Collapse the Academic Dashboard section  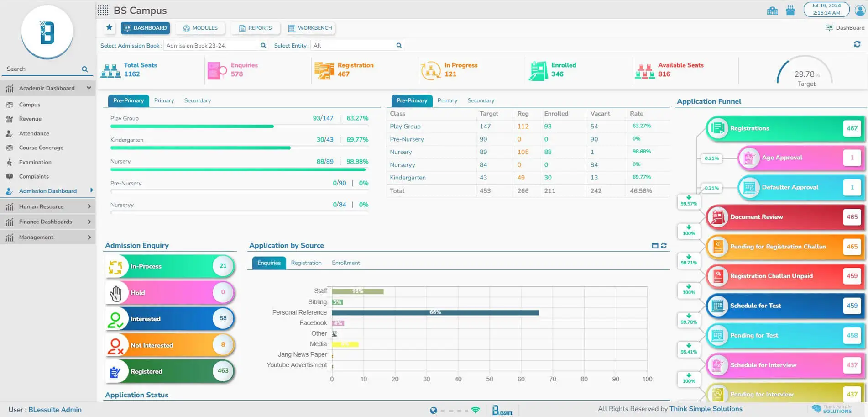(89, 88)
